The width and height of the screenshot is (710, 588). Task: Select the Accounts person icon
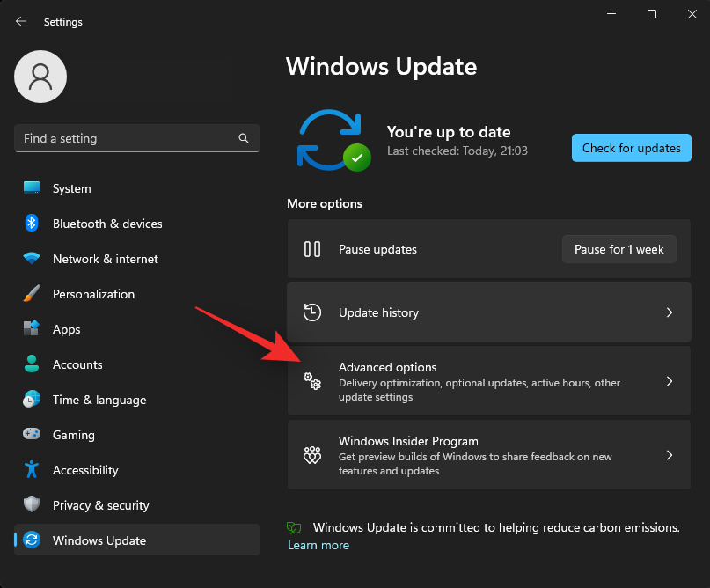(x=32, y=364)
